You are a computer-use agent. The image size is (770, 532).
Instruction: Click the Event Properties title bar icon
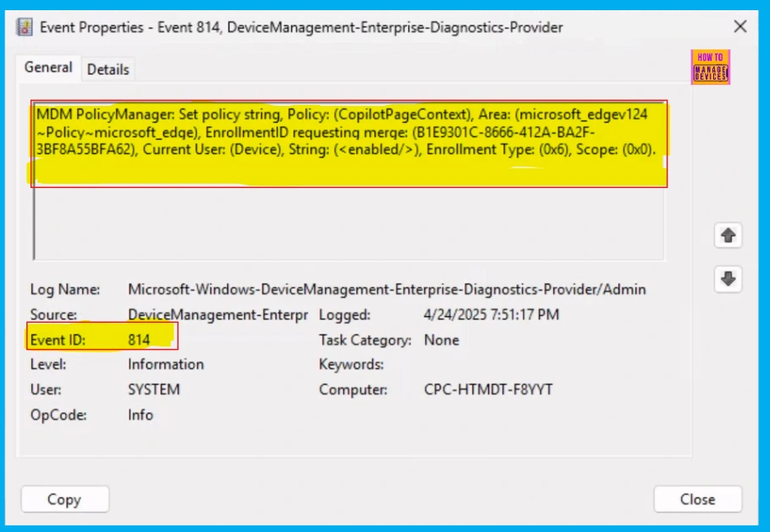pyautogui.click(x=24, y=27)
